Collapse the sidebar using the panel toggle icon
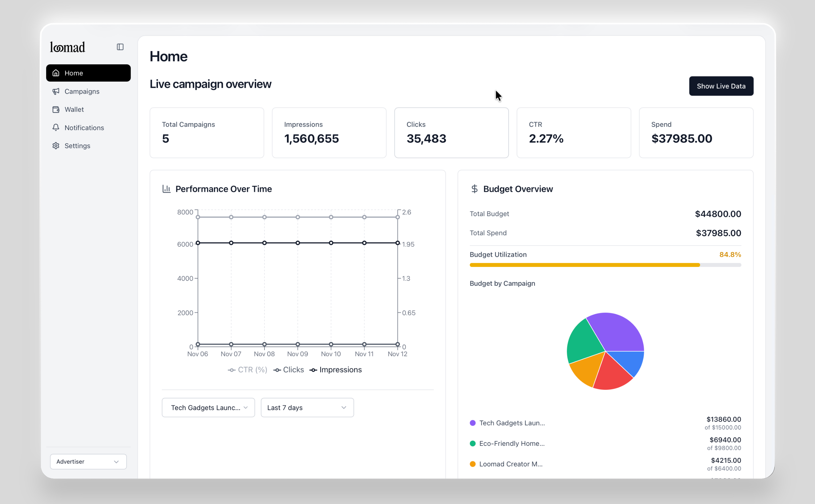The height and width of the screenshot is (504, 815). 120,47
